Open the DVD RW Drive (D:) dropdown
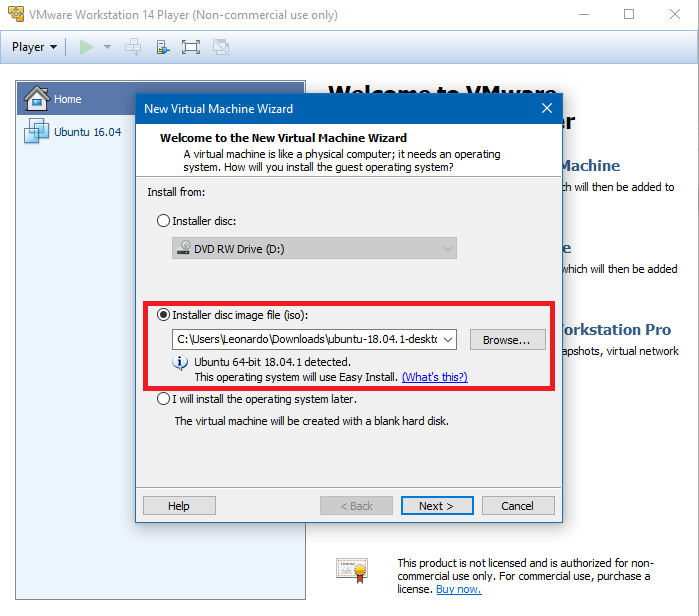699x616 pixels. [x=314, y=248]
